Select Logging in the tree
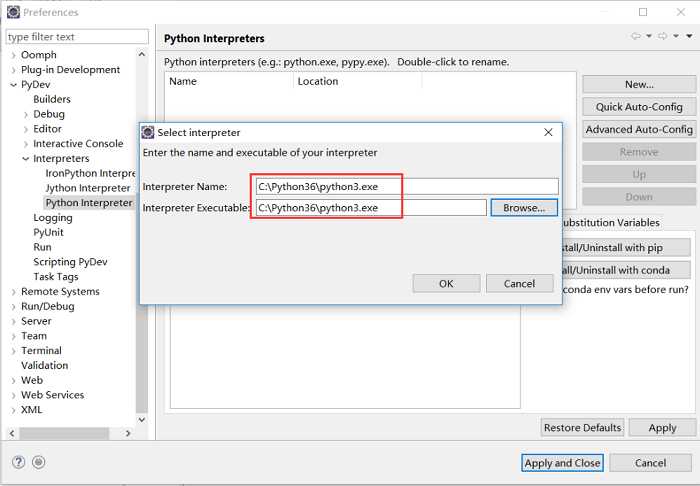Screen dimensions: 700x486 coord(53,218)
